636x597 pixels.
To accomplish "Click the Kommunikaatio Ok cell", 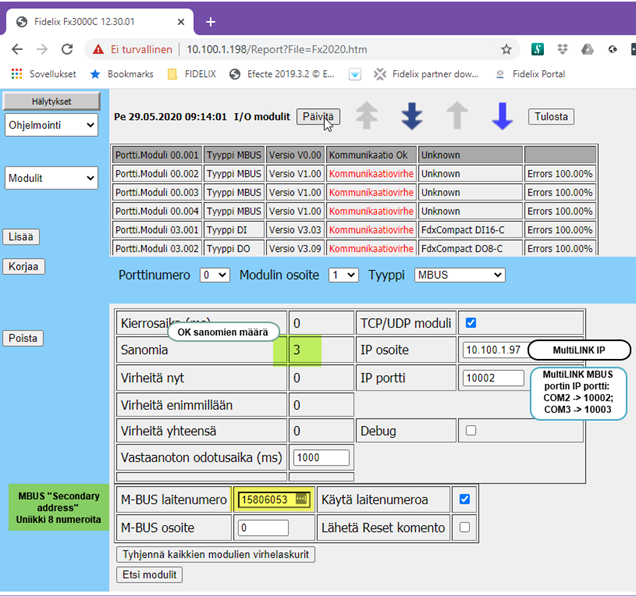I will pyautogui.click(x=371, y=155).
